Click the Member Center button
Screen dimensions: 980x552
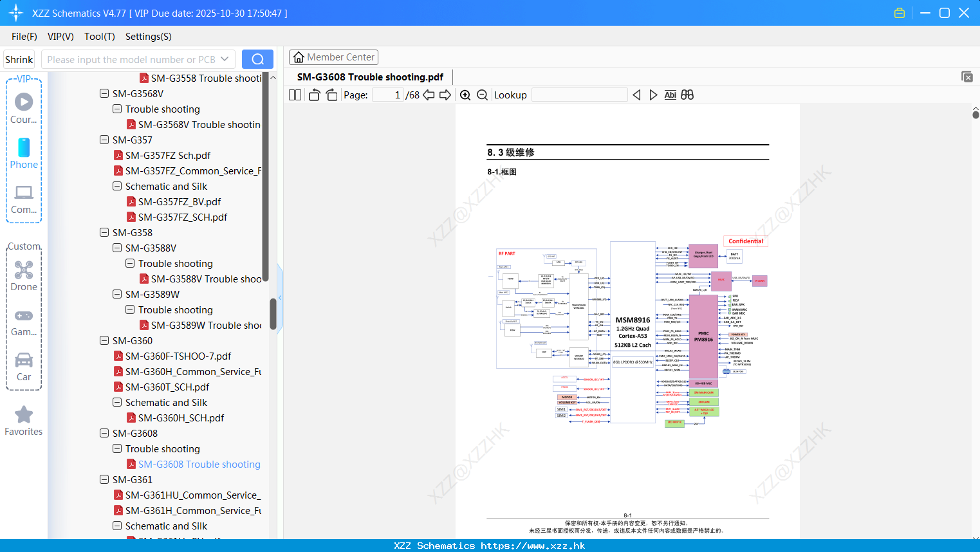click(x=333, y=57)
